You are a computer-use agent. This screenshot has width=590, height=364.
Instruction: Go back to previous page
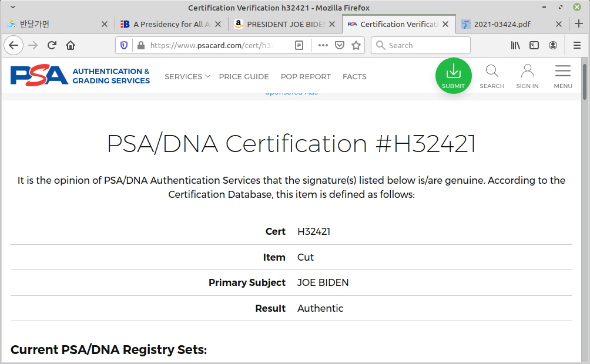point(14,46)
